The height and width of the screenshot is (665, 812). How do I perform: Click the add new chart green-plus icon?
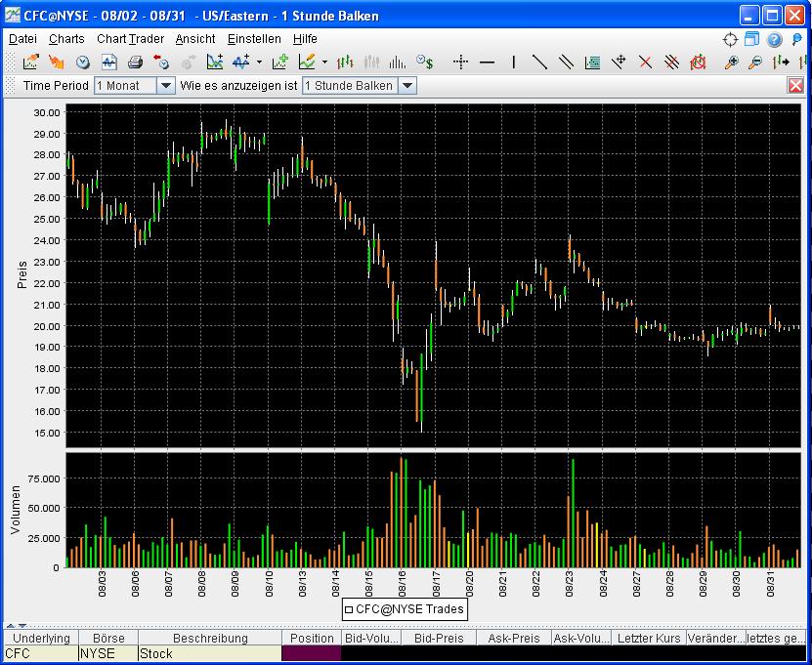(280, 62)
